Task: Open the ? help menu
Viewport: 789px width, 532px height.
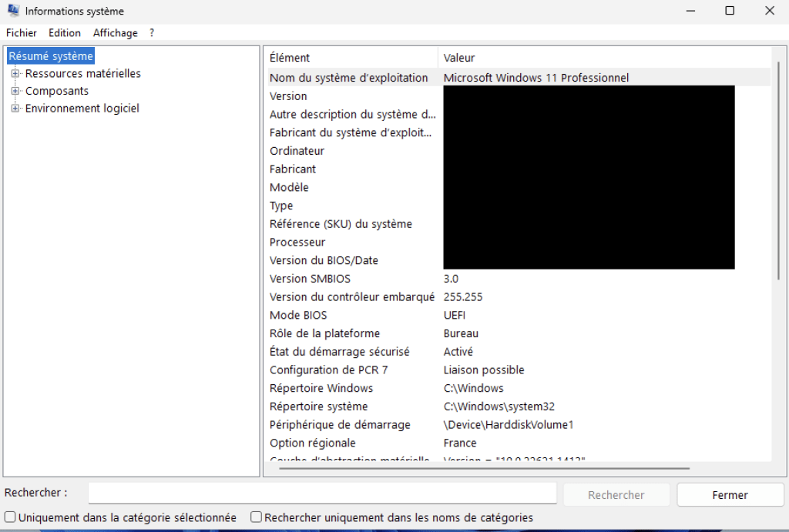Action: (x=152, y=32)
